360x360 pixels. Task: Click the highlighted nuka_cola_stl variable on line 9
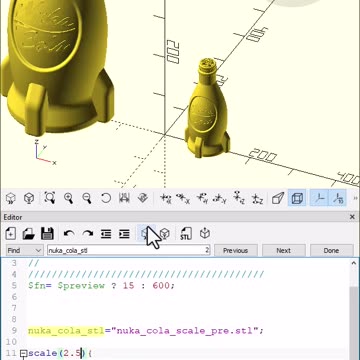pyautogui.click(x=66, y=331)
